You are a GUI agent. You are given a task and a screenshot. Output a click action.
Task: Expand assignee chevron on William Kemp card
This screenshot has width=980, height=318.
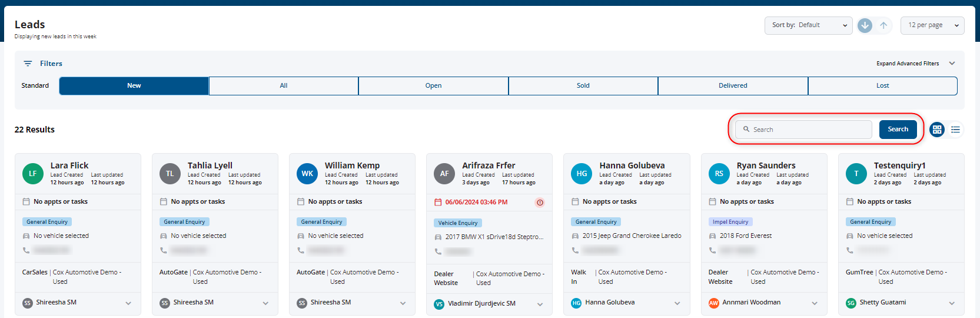tap(403, 303)
